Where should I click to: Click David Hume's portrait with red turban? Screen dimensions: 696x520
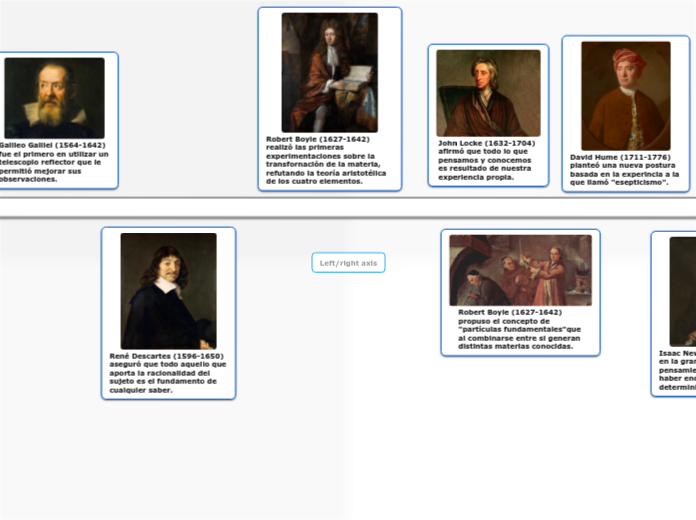(x=626, y=96)
